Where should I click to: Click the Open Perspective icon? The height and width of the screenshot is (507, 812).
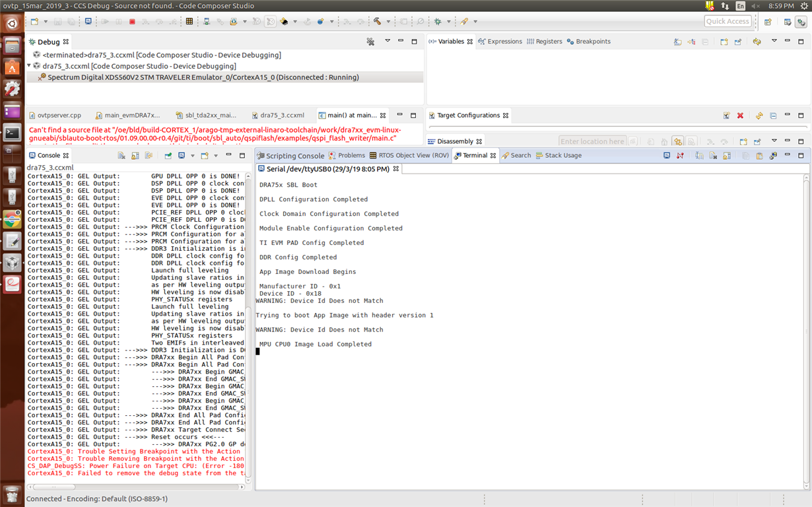click(x=768, y=22)
